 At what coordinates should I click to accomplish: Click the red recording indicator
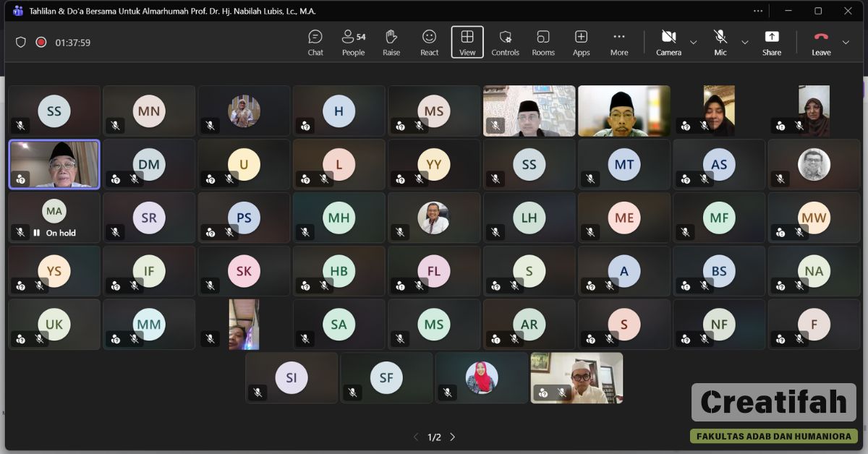coord(41,43)
